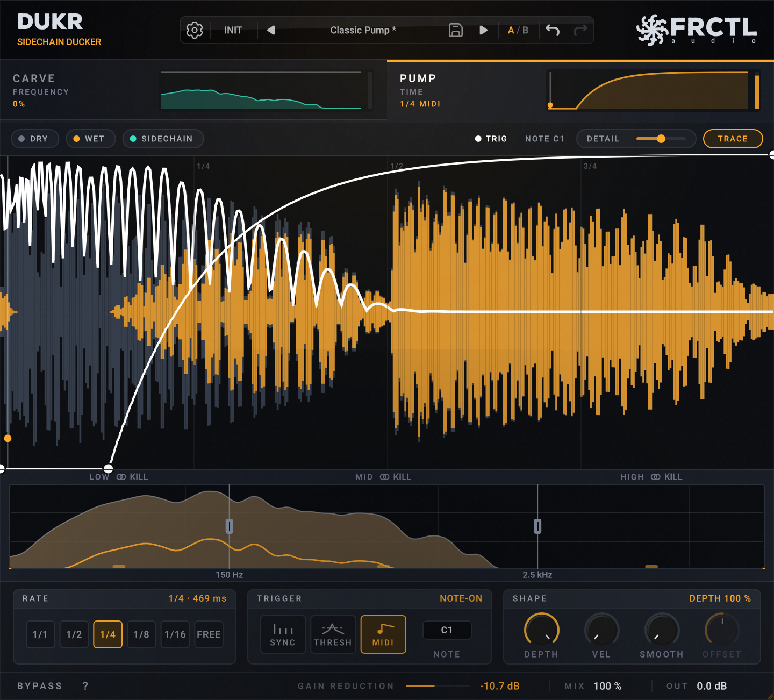Click the INIT button
This screenshot has width=774, height=700.
point(233,30)
